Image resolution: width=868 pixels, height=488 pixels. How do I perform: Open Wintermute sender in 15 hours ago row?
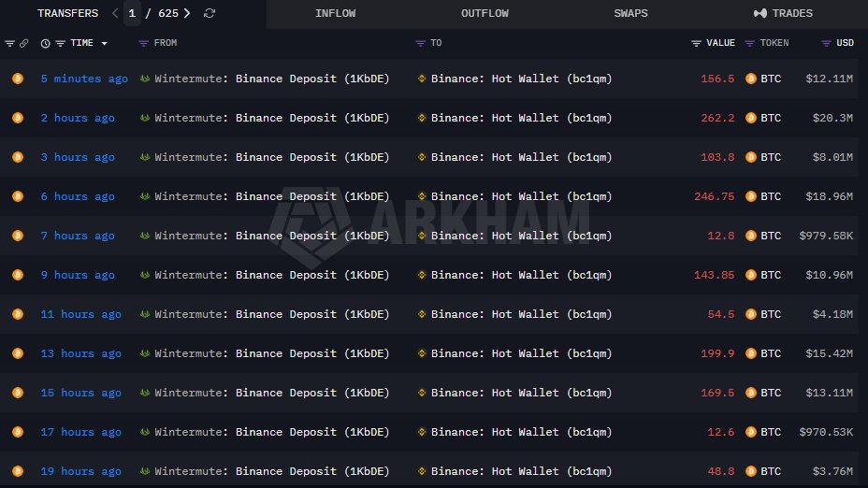pos(272,393)
